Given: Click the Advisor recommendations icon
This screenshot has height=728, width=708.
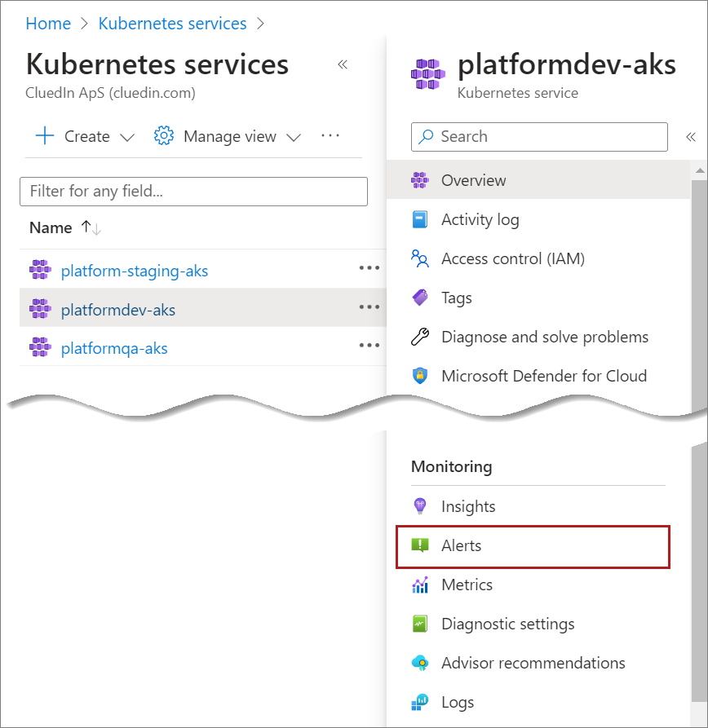Looking at the screenshot, I should [x=420, y=664].
